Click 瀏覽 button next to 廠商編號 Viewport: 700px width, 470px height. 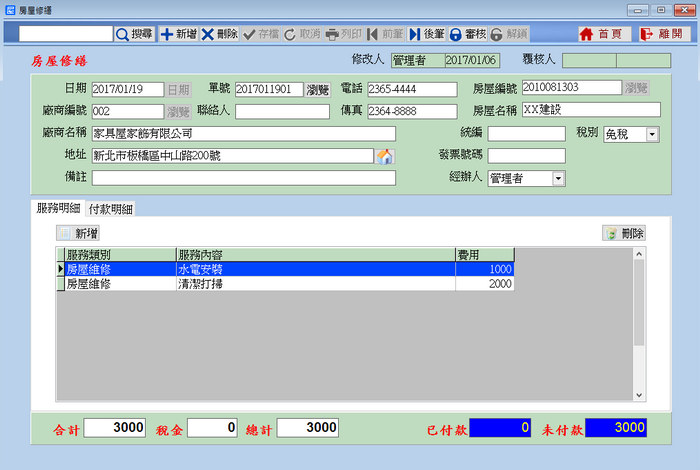179,112
